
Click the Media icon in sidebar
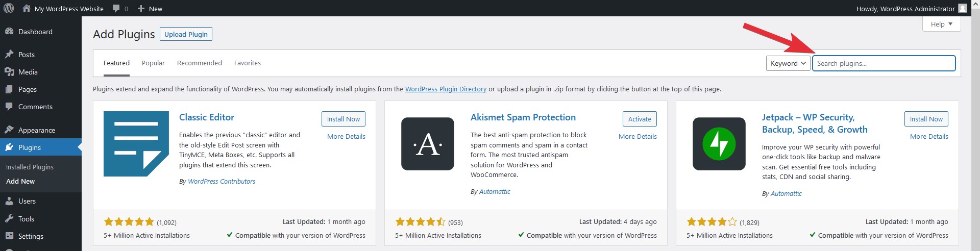point(9,72)
